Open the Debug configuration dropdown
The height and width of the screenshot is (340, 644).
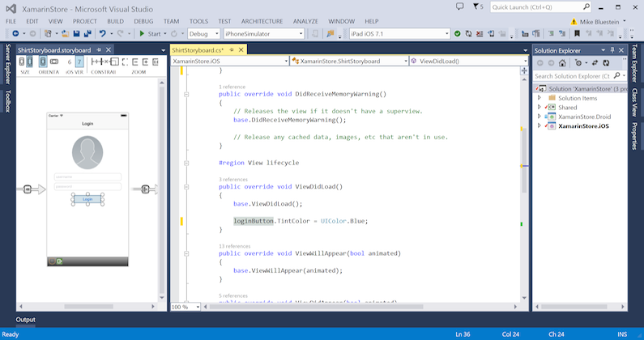203,34
